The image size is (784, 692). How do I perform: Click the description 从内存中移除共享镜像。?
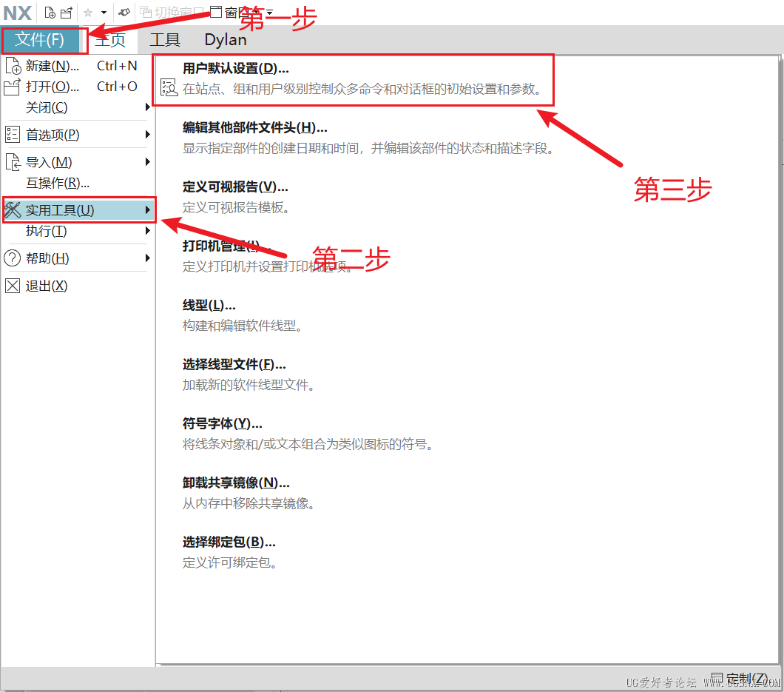(249, 503)
